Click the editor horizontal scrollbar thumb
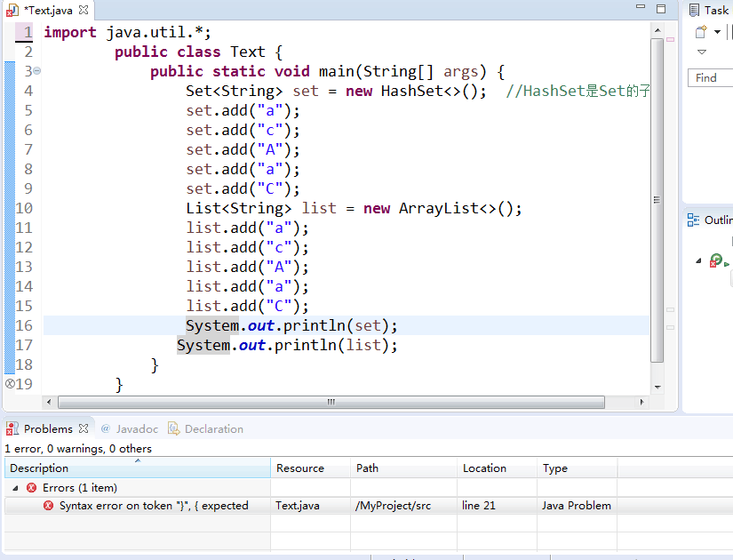The image size is (733, 560). click(x=331, y=402)
